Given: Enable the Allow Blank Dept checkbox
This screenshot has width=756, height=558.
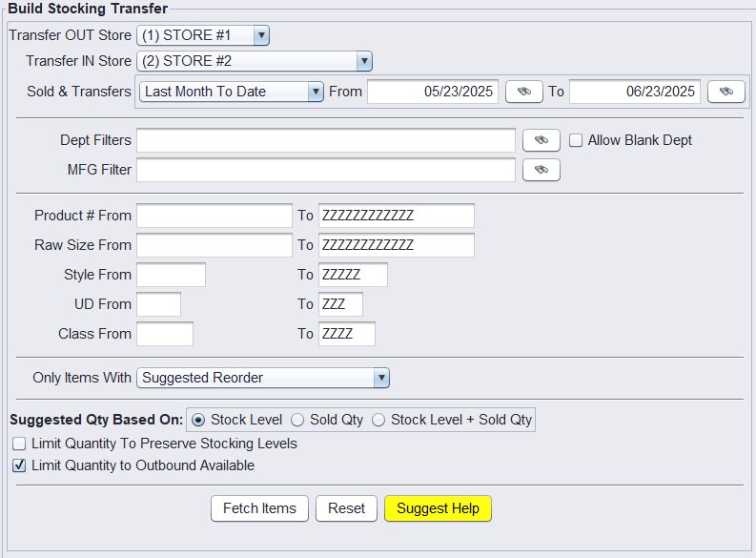Looking at the screenshot, I should [x=576, y=140].
